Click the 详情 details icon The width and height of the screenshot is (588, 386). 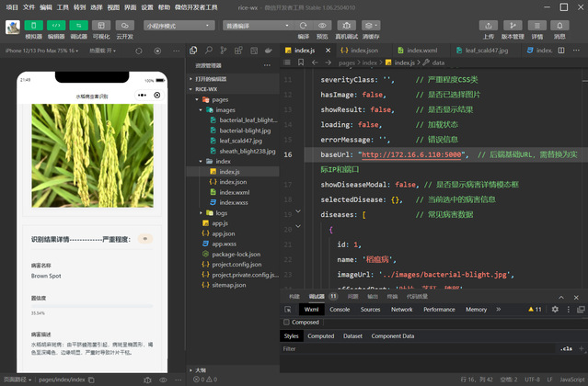point(537,25)
